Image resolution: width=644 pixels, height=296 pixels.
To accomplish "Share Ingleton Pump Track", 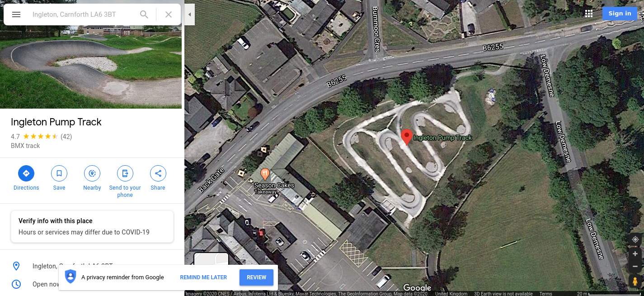I will (x=158, y=173).
